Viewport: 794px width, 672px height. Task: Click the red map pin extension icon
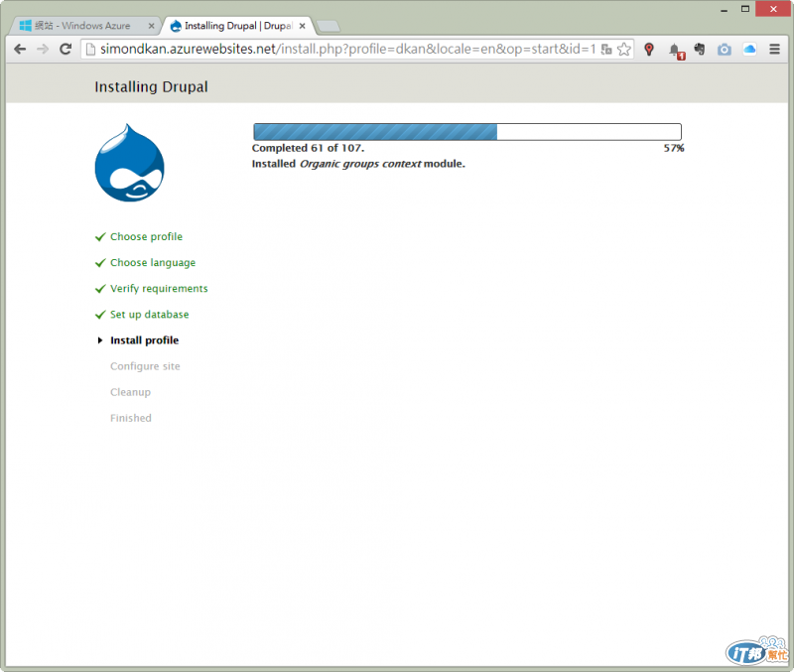[649, 49]
